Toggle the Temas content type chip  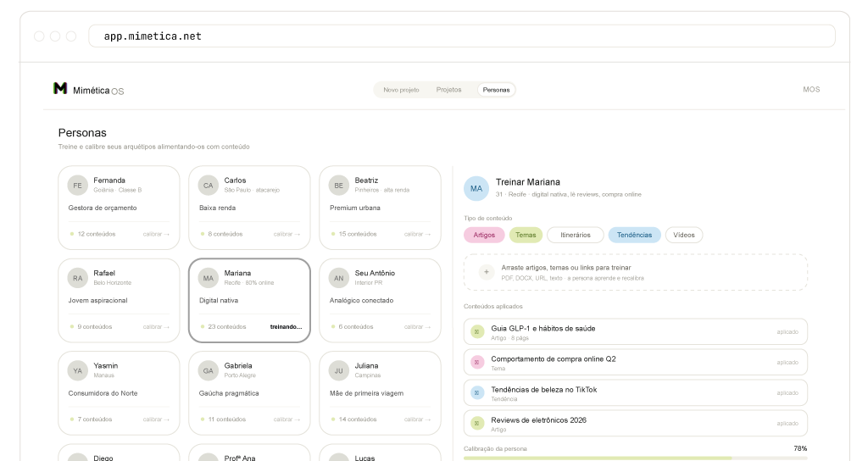click(x=526, y=235)
